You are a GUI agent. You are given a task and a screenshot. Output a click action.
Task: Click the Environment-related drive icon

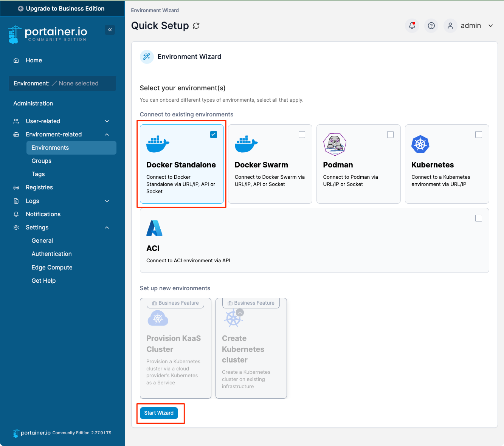click(x=16, y=135)
